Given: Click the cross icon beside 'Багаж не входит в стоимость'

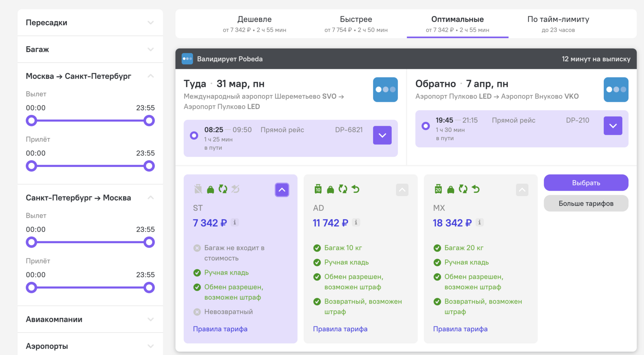Looking at the screenshot, I should [197, 248].
